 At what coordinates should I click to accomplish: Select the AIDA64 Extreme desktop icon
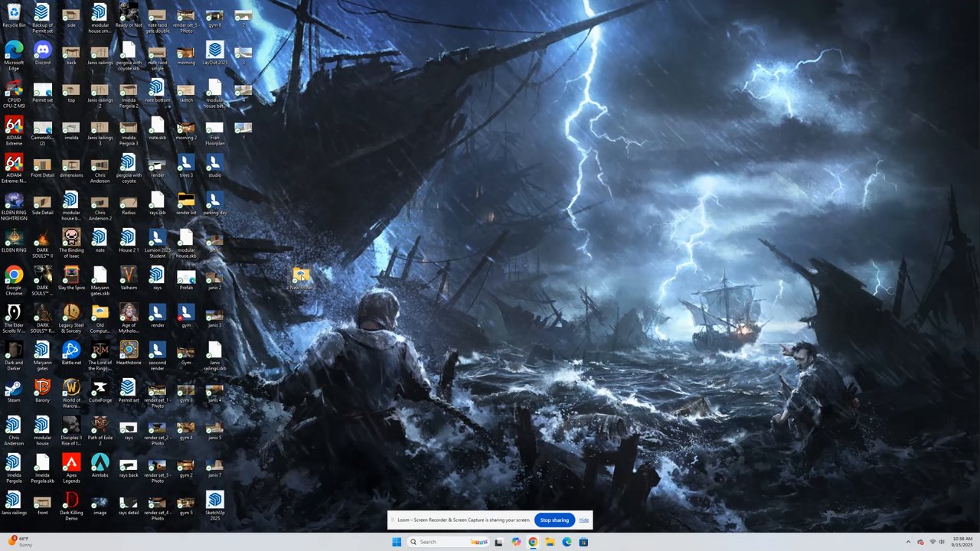[x=14, y=132]
